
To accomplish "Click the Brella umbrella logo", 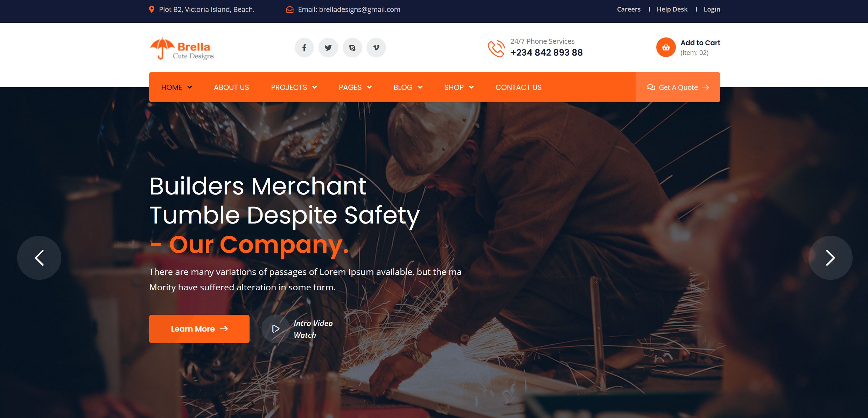I will [x=182, y=49].
